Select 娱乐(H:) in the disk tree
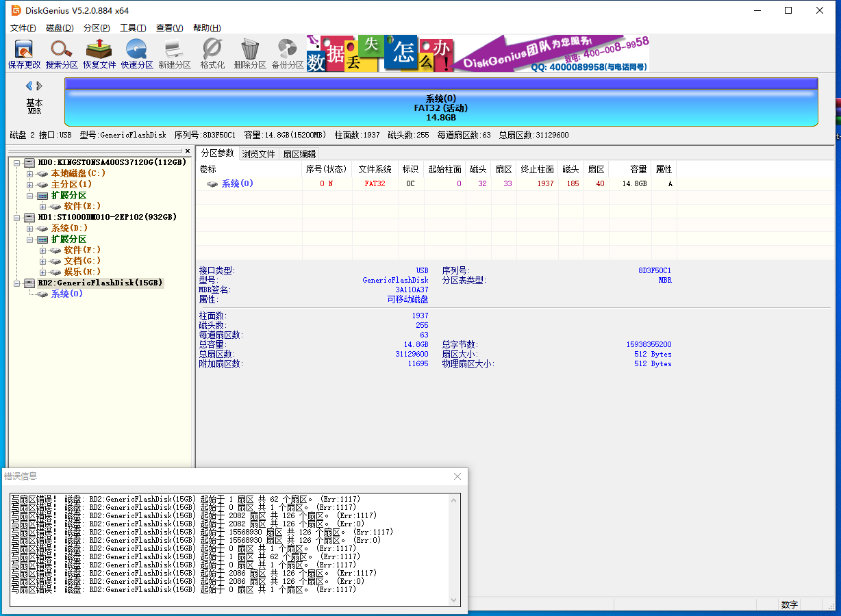 (82, 272)
